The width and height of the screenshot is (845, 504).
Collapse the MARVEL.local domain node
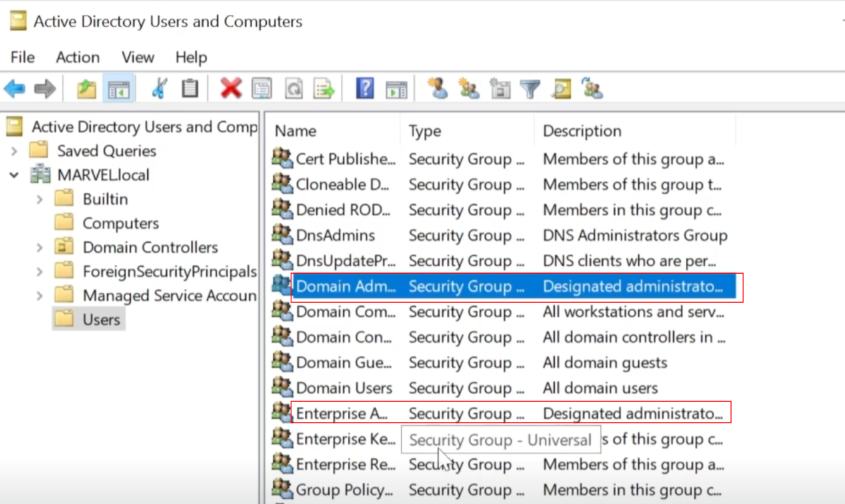click(14, 175)
